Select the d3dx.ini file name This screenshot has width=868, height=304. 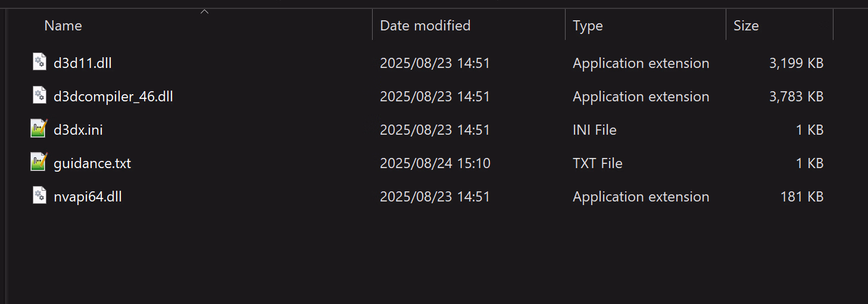pyautogui.click(x=78, y=130)
